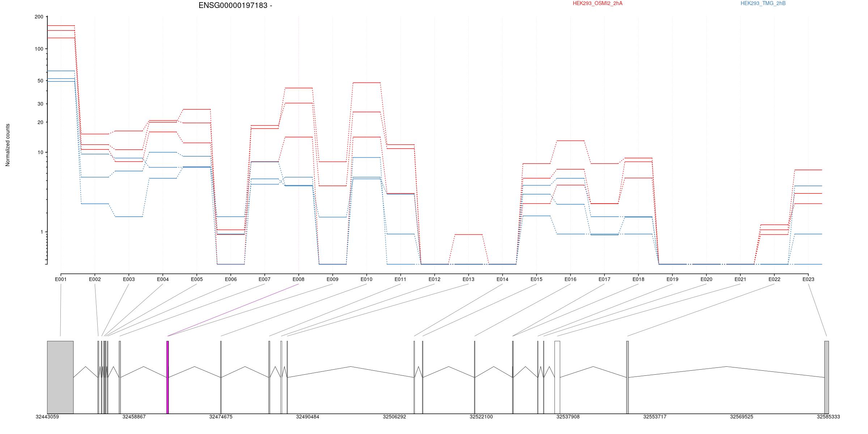The width and height of the screenshot is (868, 434).
Task: Click y-axis tick value 100
Action: pyautogui.click(x=39, y=49)
